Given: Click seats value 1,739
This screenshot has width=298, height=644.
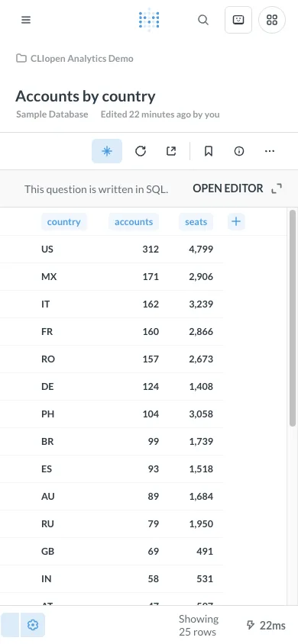Looking at the screenshot, I should pyautogui.click(x=201, y=442).
